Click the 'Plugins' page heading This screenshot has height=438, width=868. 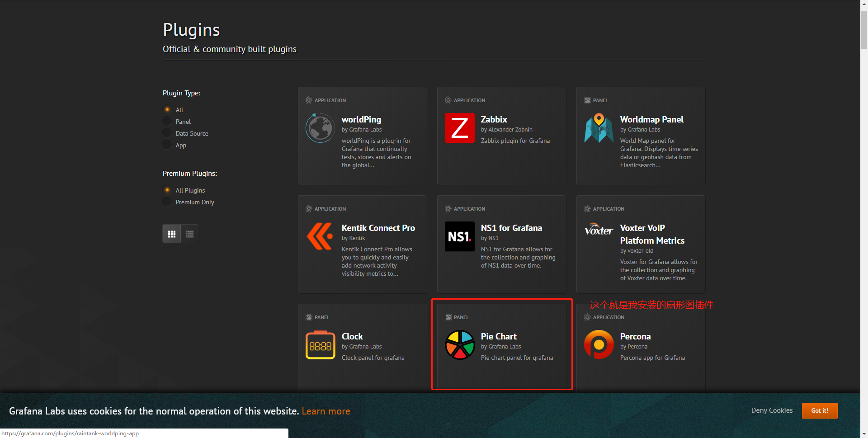coord(191,30)
